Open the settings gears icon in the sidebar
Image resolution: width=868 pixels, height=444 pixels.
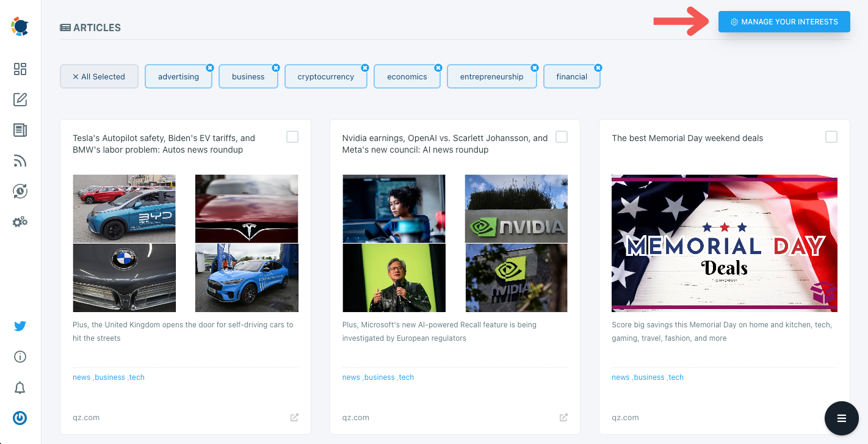tap(20, 222)
